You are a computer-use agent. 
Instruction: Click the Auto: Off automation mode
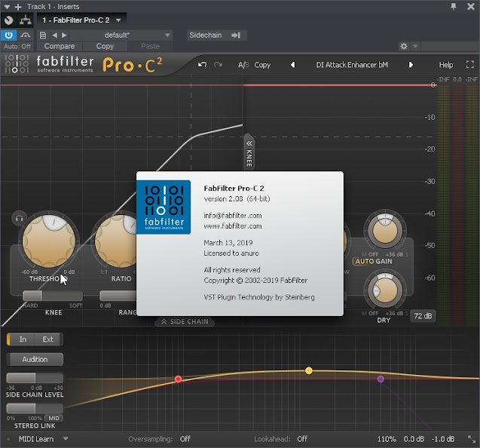17,46
